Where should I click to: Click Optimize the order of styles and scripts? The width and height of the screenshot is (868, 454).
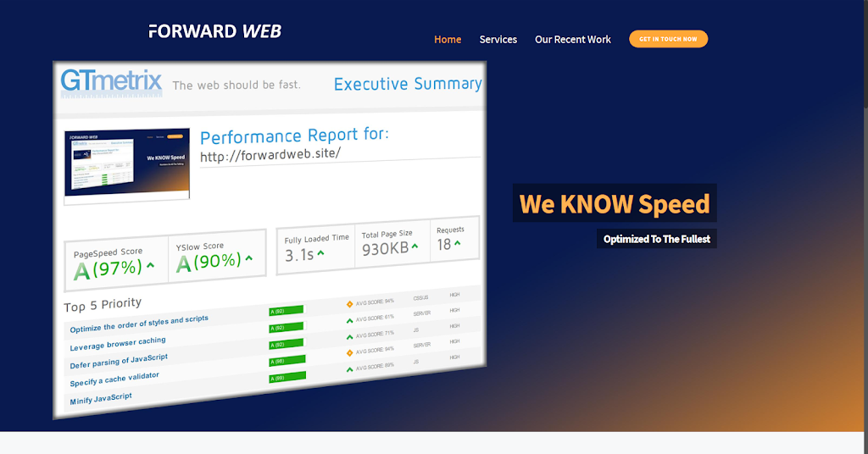pos(139,324)
